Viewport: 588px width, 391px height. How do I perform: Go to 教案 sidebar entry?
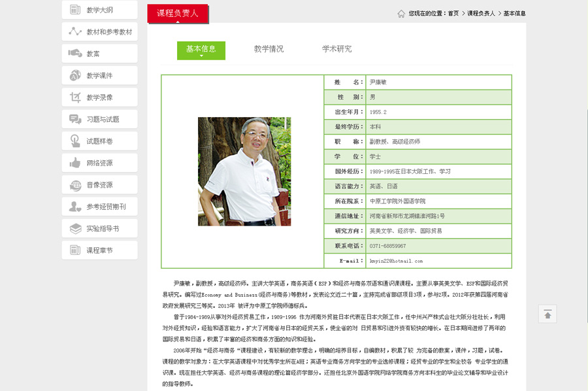[x=100, y=54]
